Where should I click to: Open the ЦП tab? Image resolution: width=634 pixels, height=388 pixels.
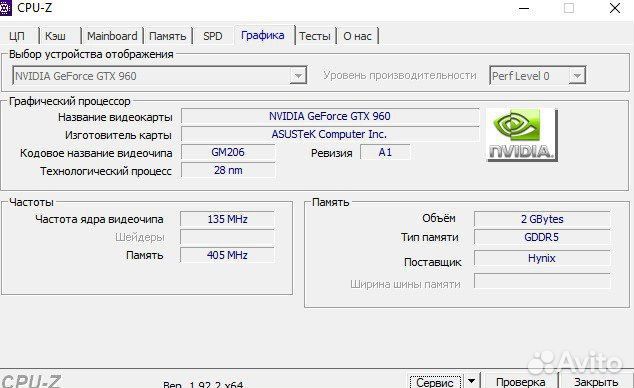click(x=17, y=36)
